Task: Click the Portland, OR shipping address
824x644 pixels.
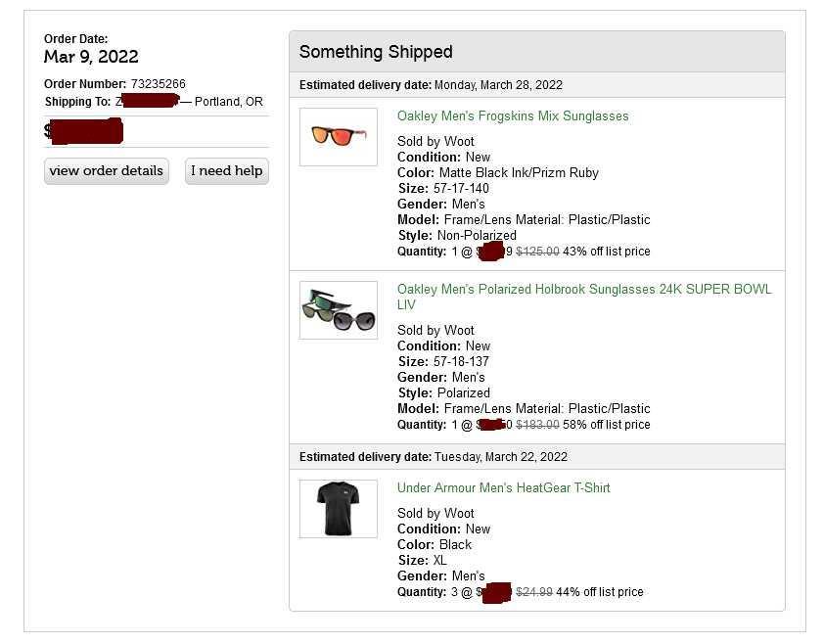Action: (x=228, y=102)
